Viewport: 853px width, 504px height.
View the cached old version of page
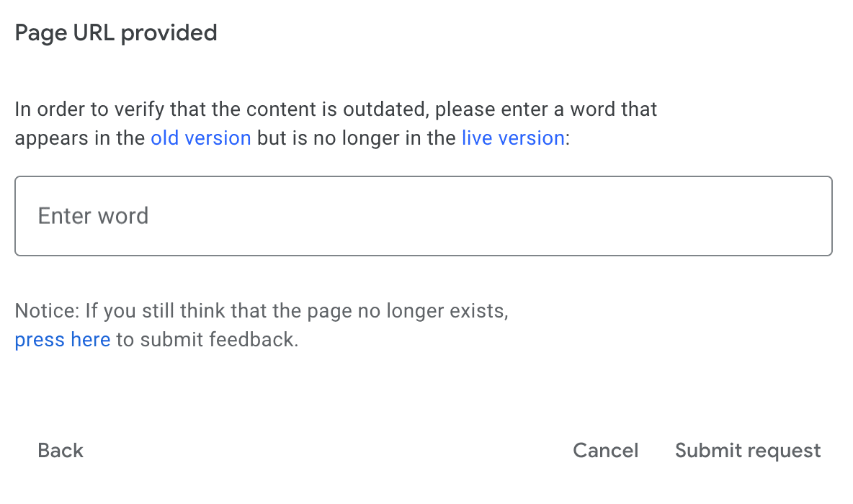[200, 138]
